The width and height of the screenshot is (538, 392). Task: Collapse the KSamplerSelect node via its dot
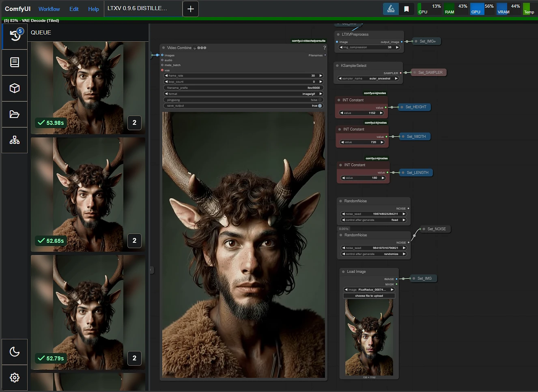[337, 66]
